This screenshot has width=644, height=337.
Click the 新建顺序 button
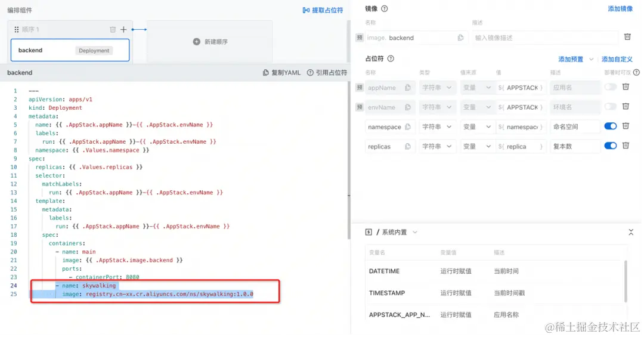click(210, 42)
